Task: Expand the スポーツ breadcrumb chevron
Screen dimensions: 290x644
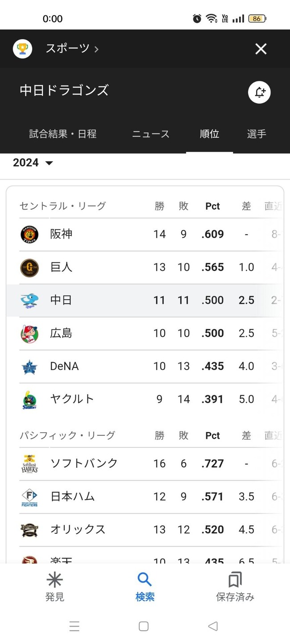Action: pos(96,49)
